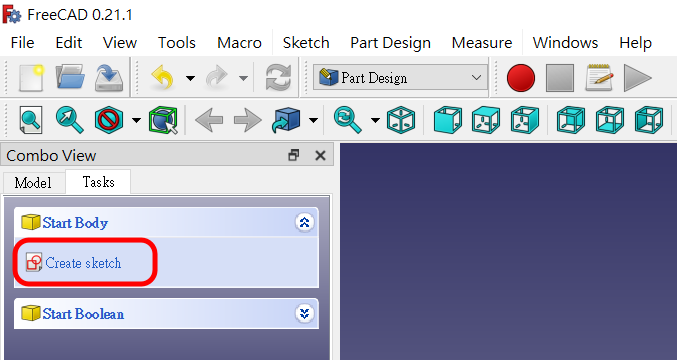Click the Save document icon
This screenshot has width=677, height=360.
(x=109, y=78)
